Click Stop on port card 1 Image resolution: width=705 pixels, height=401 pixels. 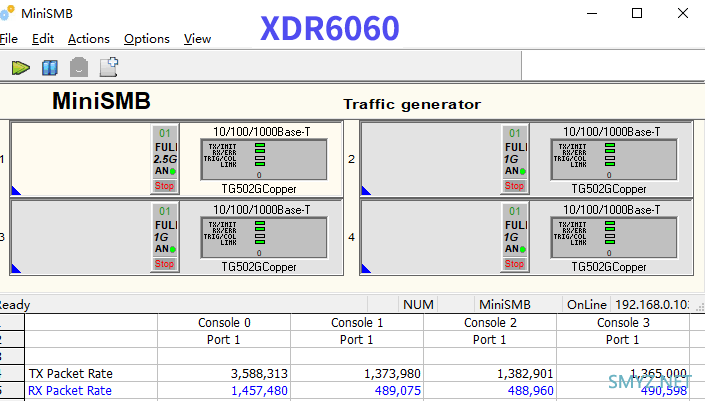[165, 186]
